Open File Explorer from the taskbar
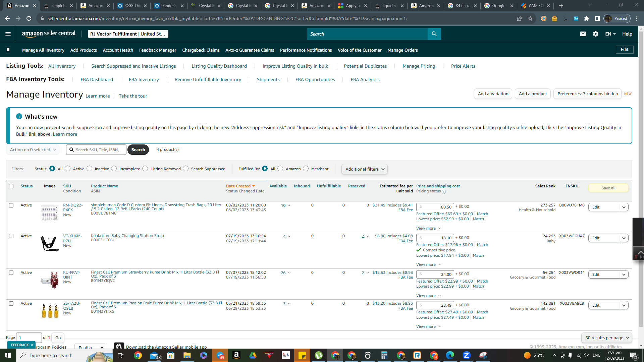This screenshot has width=644, height=362. click(187, 355)
